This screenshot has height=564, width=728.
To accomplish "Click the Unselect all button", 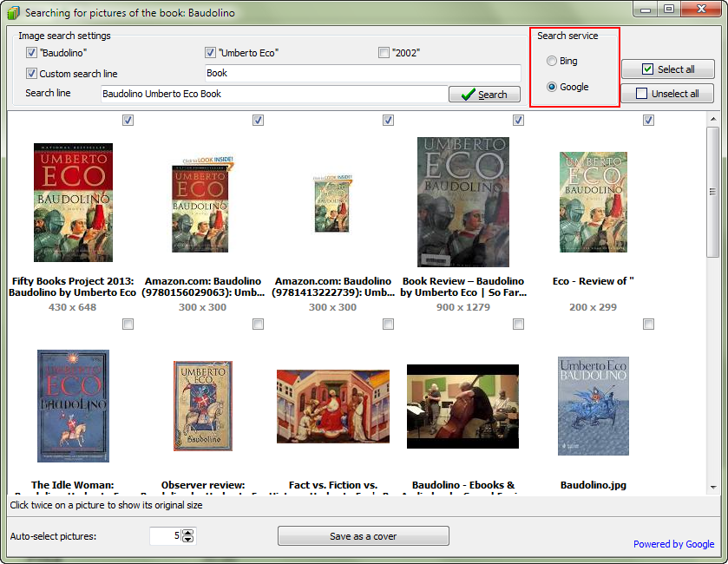I will click(x=667, y=94).
